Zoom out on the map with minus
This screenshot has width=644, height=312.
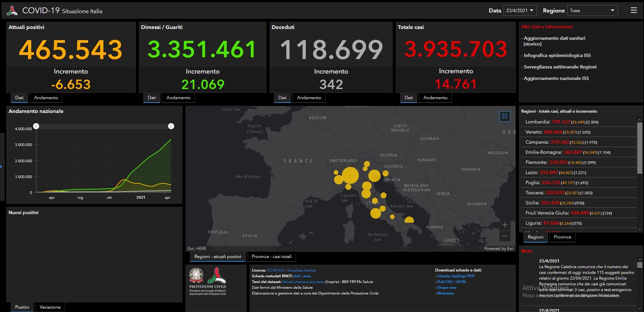click(505, 236)
